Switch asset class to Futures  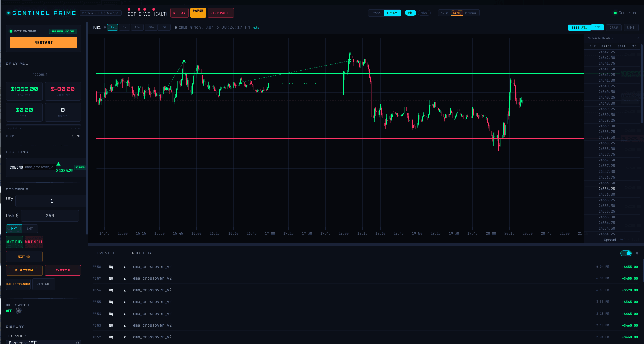click(392, 13)
